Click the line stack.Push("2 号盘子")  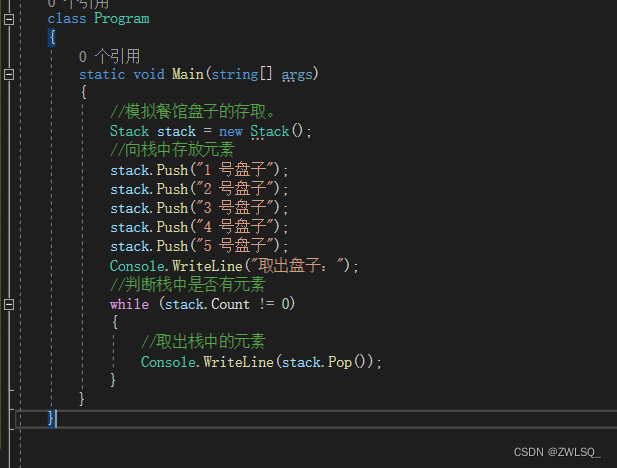[199, 189]
